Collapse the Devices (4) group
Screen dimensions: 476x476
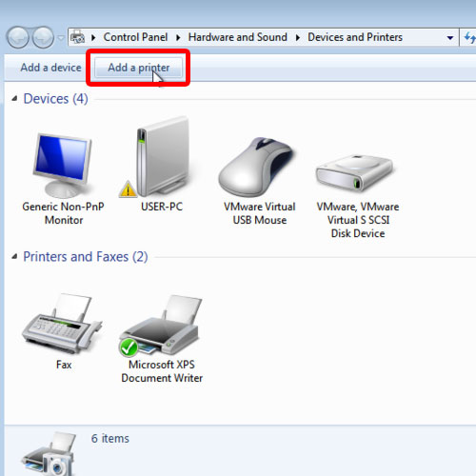(14, 99)
